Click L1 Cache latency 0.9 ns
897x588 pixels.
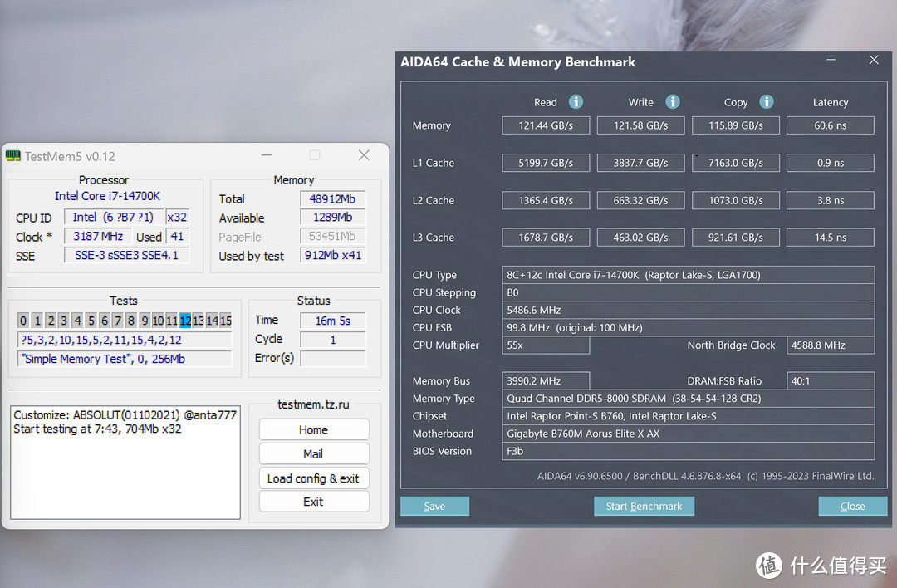click(831, 163)
